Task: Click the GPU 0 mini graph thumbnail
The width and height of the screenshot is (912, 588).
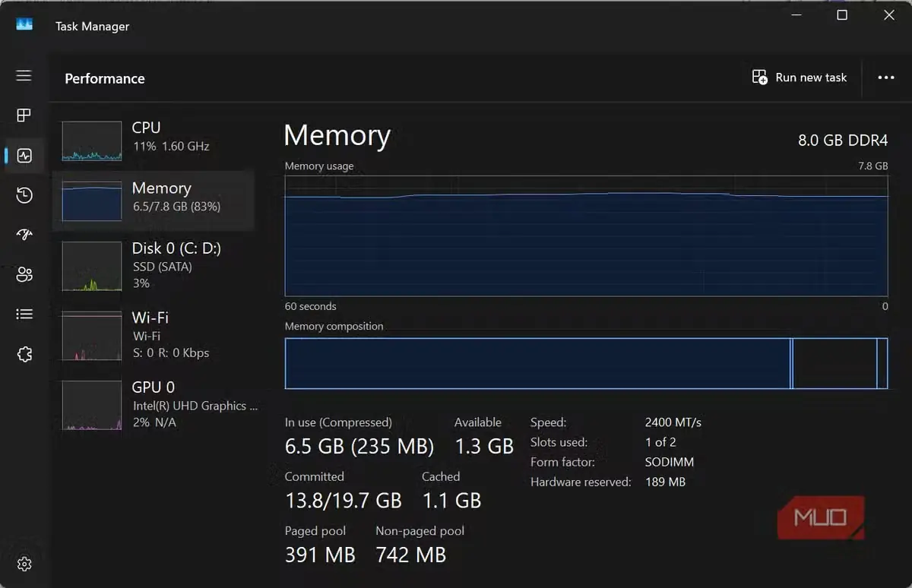Action: [x=91, y=406]
